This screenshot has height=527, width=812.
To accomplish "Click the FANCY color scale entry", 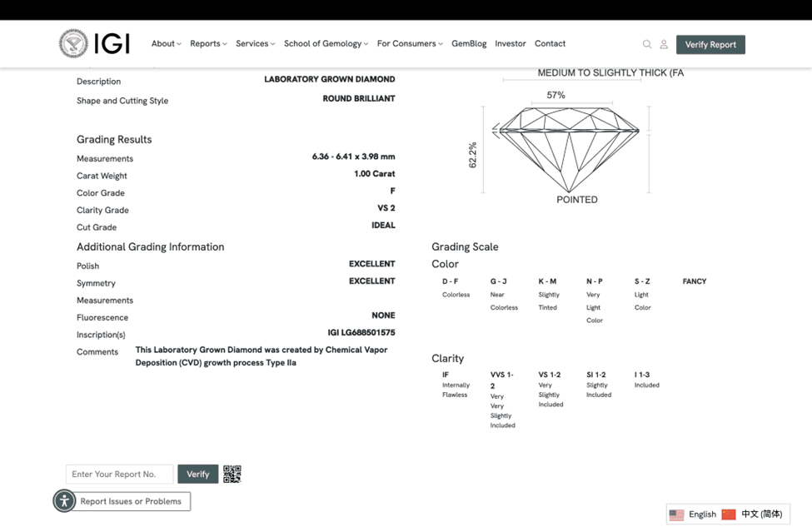I will click(695, 281).
